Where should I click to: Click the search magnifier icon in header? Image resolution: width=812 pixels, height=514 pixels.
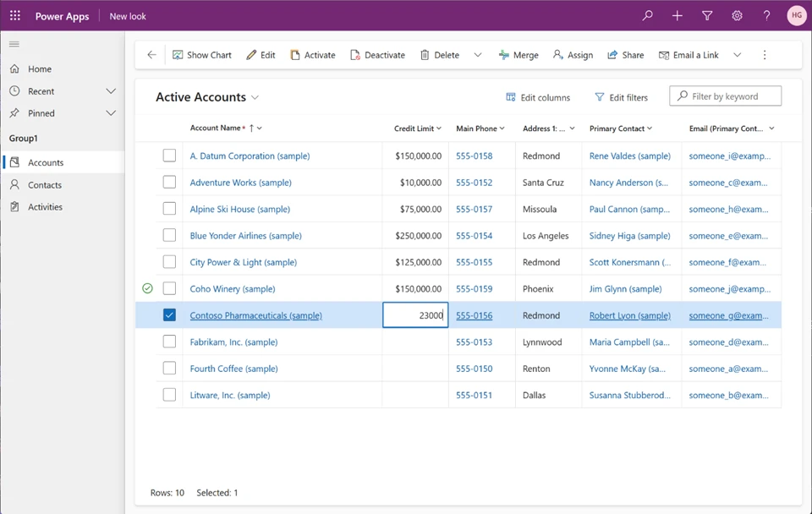tap(648, 16)
